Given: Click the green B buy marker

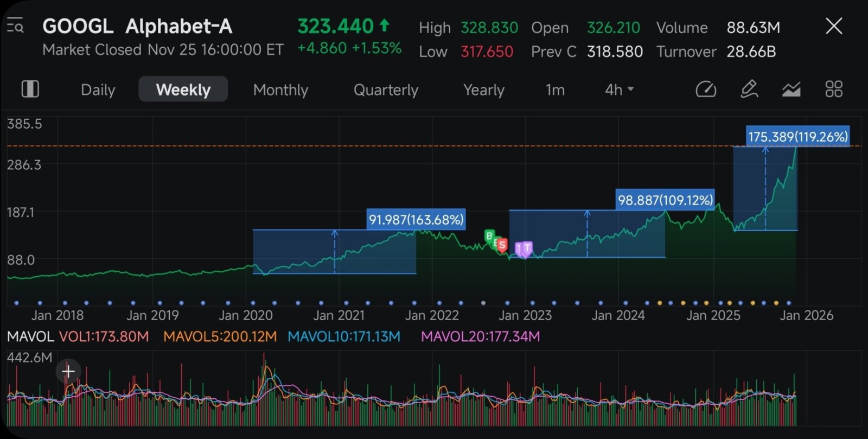Looking at the screenshot, I should pos(489,236).
